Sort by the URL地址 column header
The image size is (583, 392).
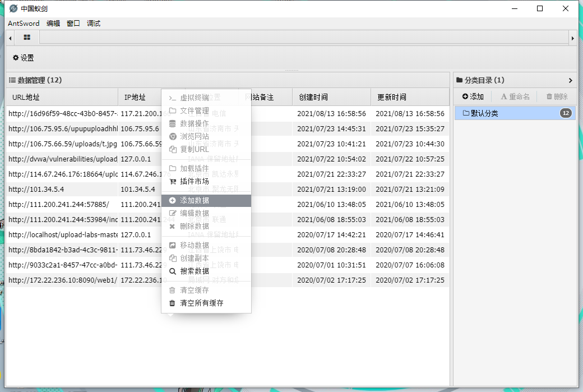(x=62, y=97)
